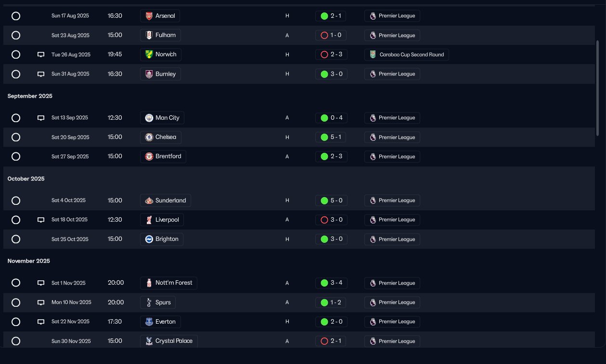Open Carabao Cup Second Round competition
This screenshot has height=364, width=606.
pyautogui.click(x=407, y=55)
